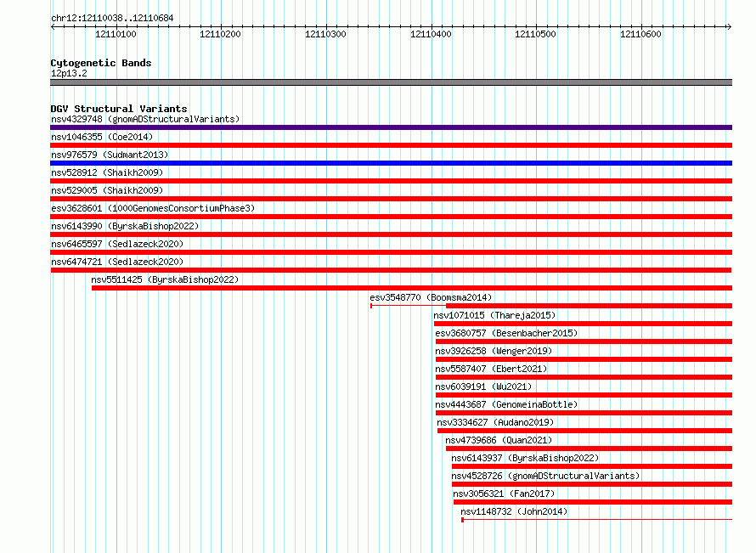Click nsv6474721 (Sedlazeck2020) label
Viewport: 756px width, 553px height.
117,262
